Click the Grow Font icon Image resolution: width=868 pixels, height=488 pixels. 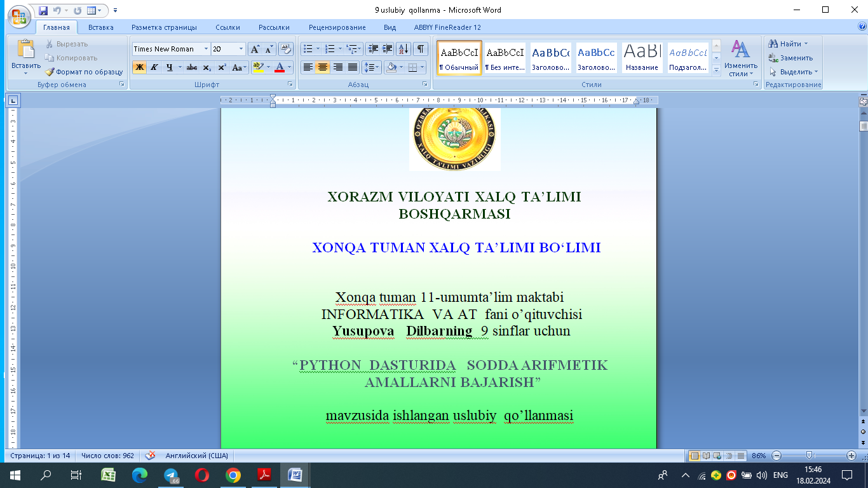pos(255,48)
